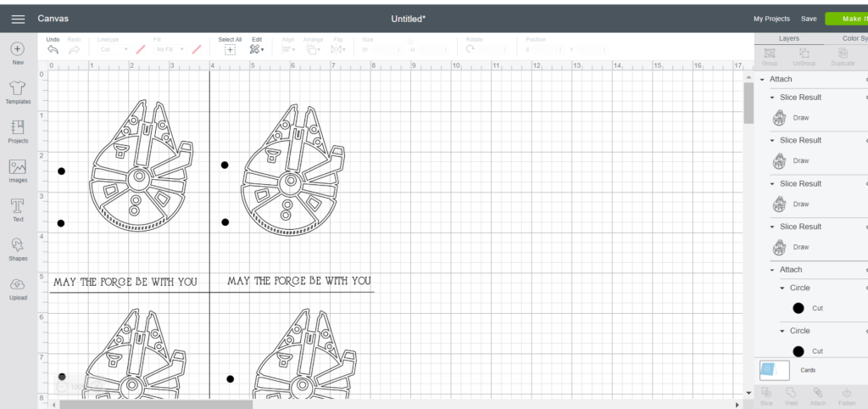Switch to the Color Sync tab

tap(854, 38)
